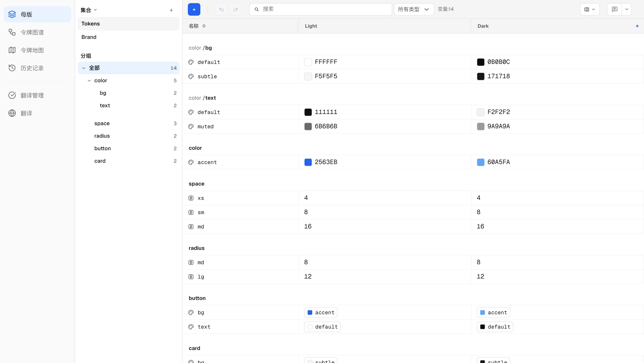Select the Brand collection
Viewport: 644px width, 363px height.
pos(129,37)
